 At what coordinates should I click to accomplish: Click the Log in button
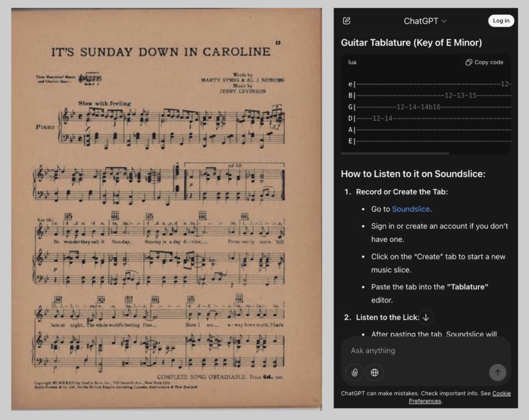tap(501, 21)
